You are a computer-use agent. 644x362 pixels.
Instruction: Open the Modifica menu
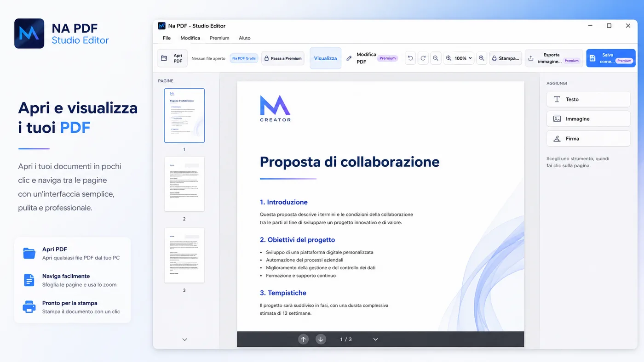click(190, 38)
